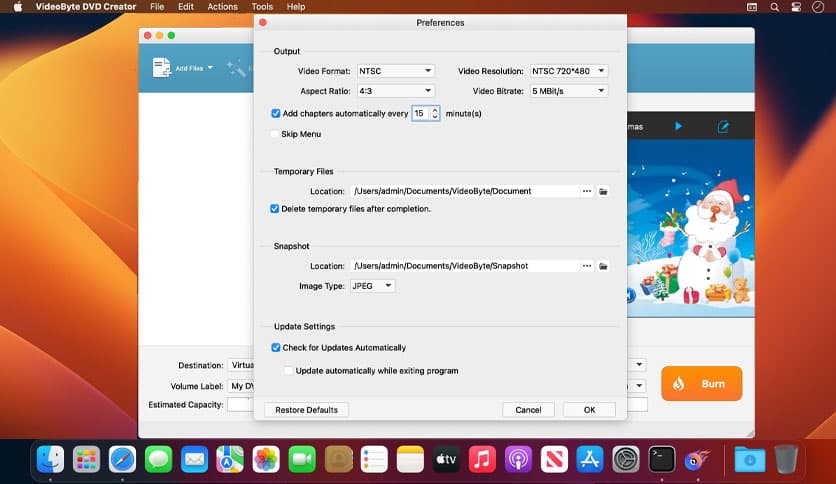The image size is (836, 484).
Task: Confirm Preferences with OK
Action: click(x=589, y=409)
